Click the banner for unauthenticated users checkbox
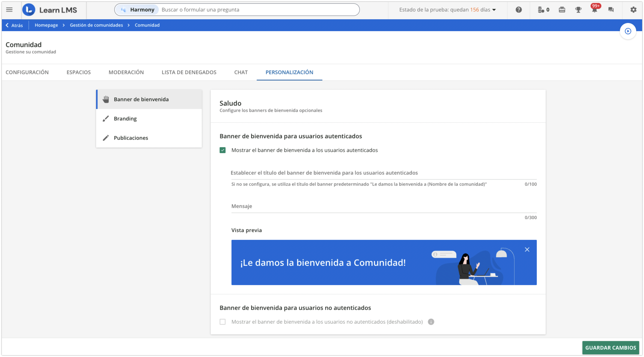Image resolution: width=644 pixels, height=357 pixels. coord(223,322)
